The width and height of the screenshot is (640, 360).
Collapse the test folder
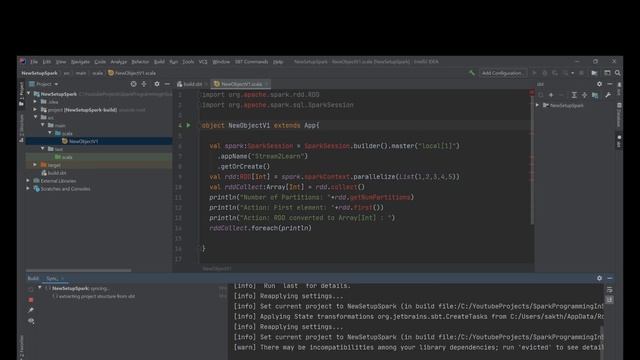pos(43,149)
